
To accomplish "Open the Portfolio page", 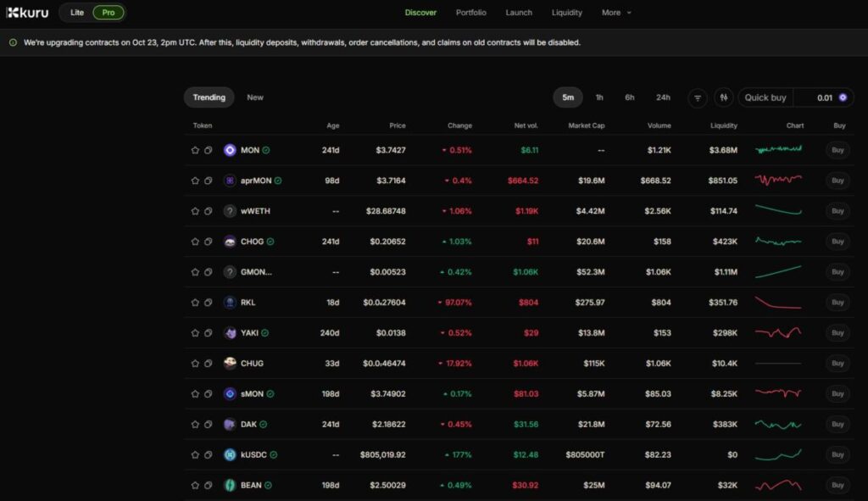I will point(470,13).
